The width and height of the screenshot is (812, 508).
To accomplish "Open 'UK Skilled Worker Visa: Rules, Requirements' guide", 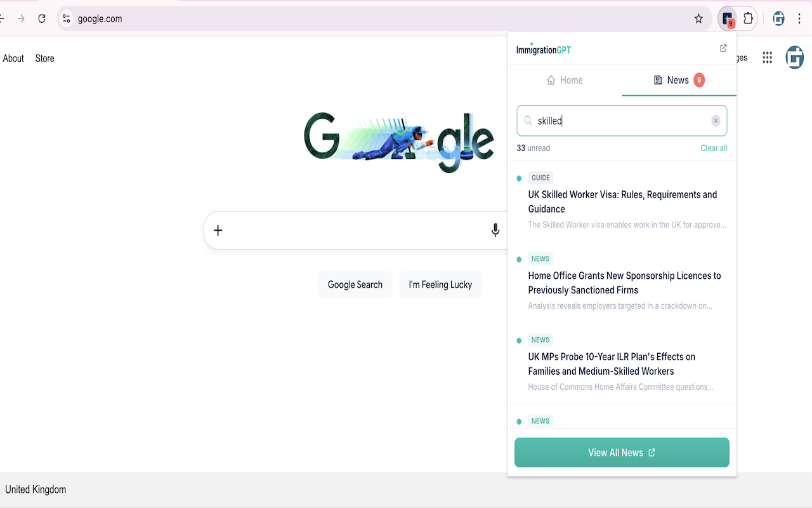I will [622, 202].
